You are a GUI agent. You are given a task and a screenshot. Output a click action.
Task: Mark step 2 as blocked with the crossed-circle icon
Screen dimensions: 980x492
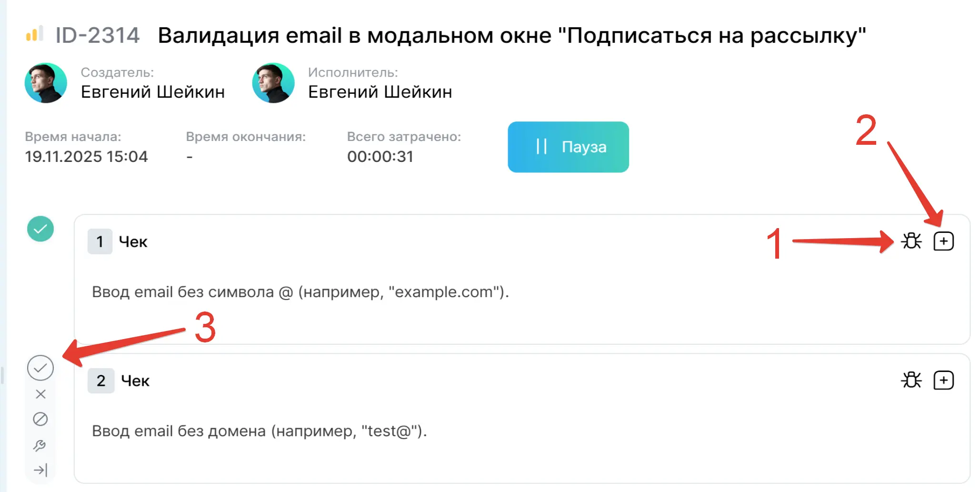click(41, 420)
